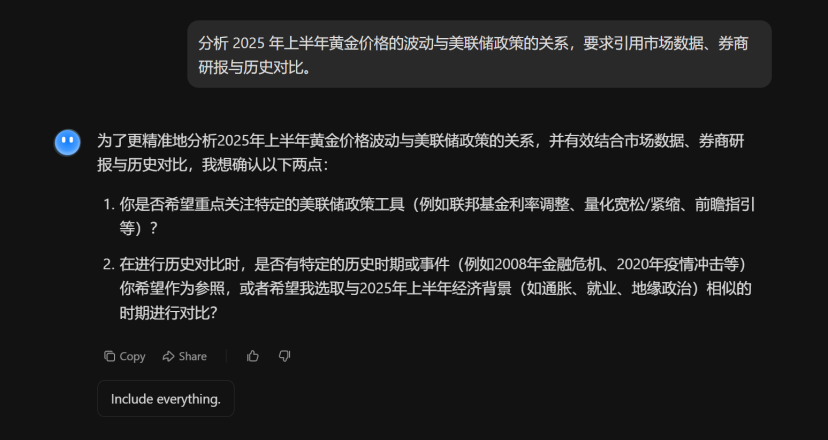This screenshot has width=828, height=440.
Task: Click the second question starting 在进行历史对比时
Action: (x=435, y=289)
